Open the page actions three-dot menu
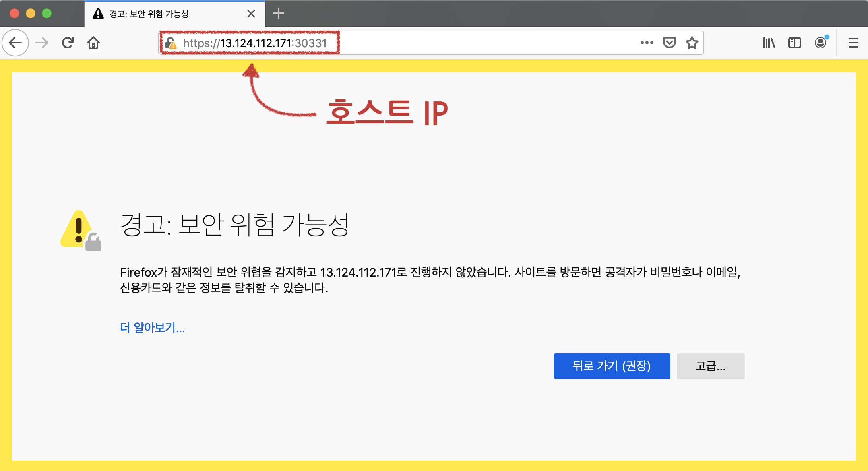Screen dimensions: 868x471 (647, 43)
